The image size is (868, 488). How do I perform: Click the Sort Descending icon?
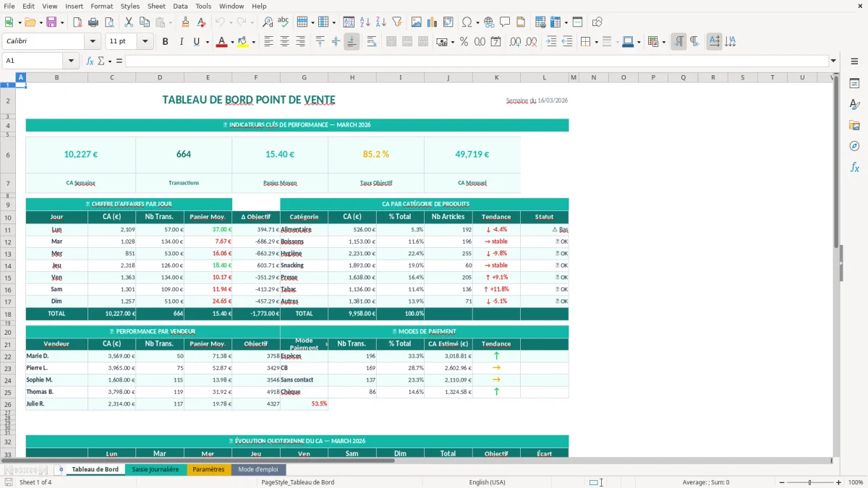[381, 22]
